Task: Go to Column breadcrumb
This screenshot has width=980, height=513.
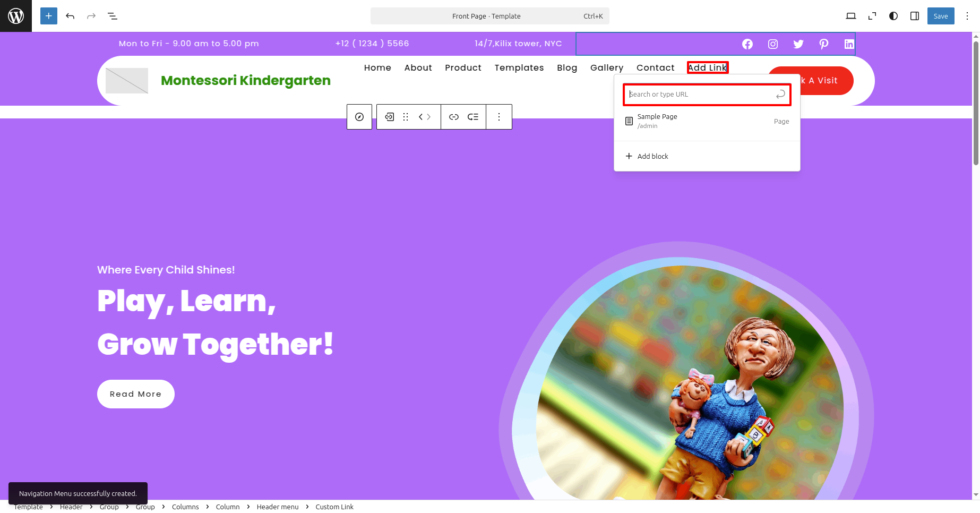Action: coord(228,507)
